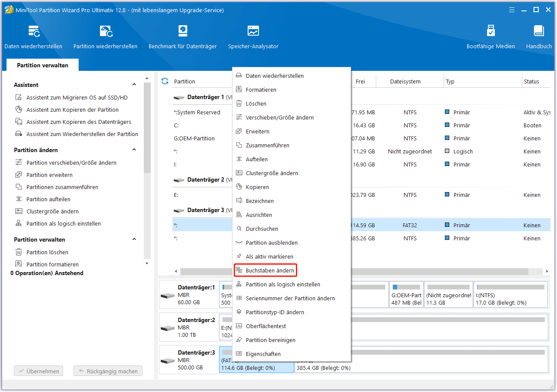Choose Buchstaben ändern from context menu
This screenshot has width=557, height=392.
pyautogui.click(x=292, y=271)
